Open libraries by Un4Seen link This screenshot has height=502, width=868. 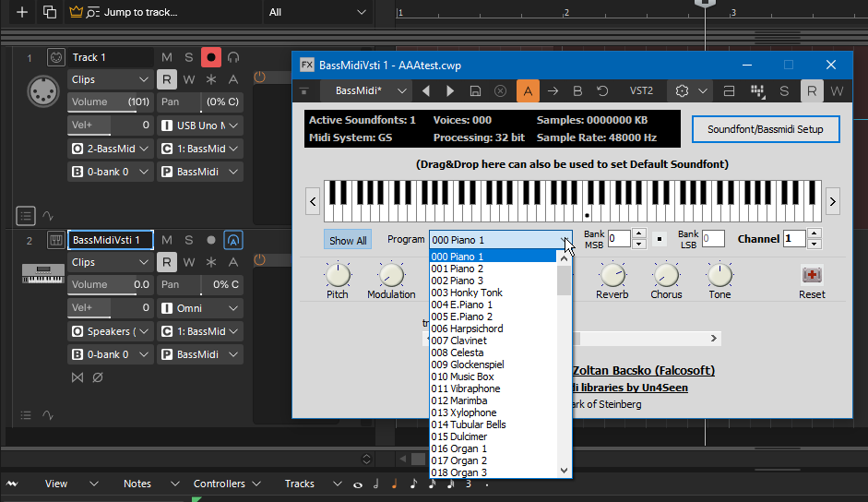(x=631, y=388)
